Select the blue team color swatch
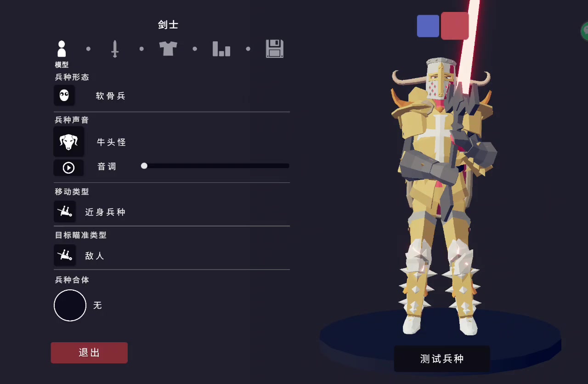Viewport: 588px width, 384px height. point(428,26)
